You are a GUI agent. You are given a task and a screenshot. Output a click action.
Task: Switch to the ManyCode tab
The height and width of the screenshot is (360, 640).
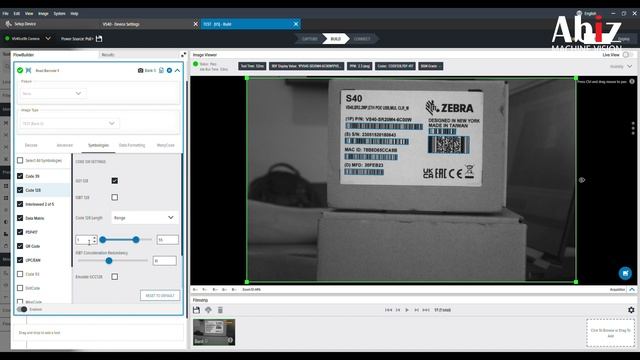click(x=165, y=145)
